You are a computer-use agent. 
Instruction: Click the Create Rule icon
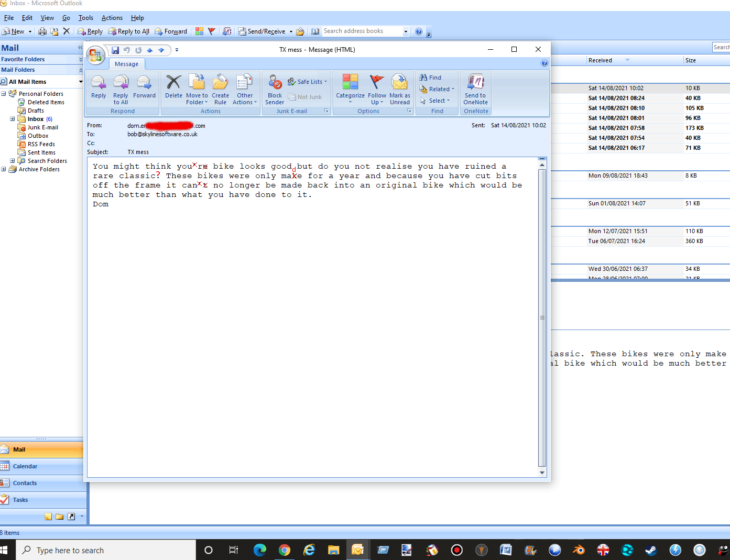[x=220, y=83]
